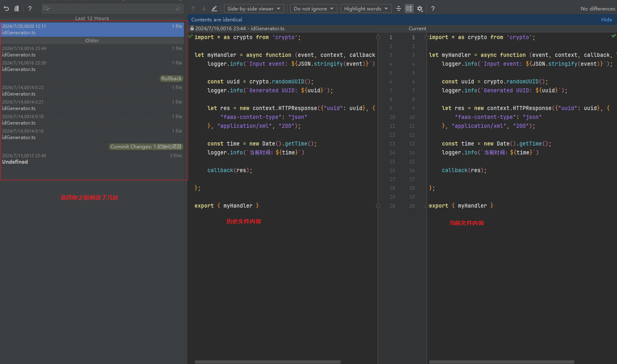
Task: Open the Do not ignore dropdown
Action: (314, 8)
